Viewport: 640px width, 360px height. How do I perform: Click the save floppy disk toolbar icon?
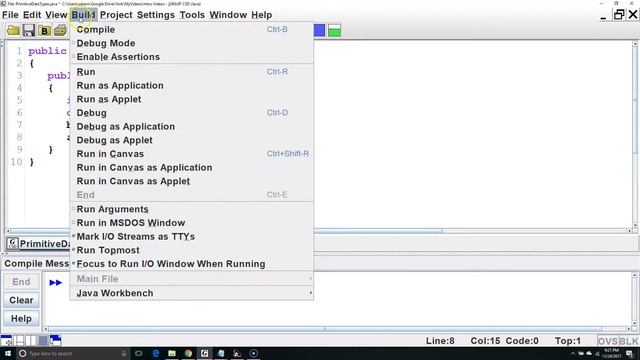coord(29,30)
